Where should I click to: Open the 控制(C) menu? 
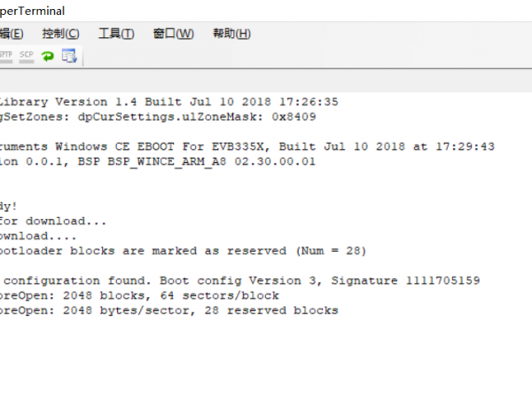click(60, 34)
